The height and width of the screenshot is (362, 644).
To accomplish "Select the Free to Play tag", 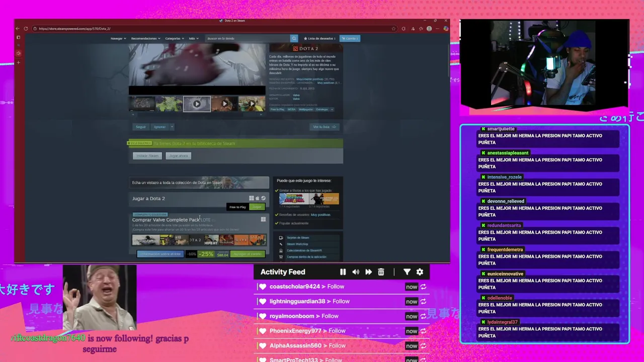I will pos(277,109).
